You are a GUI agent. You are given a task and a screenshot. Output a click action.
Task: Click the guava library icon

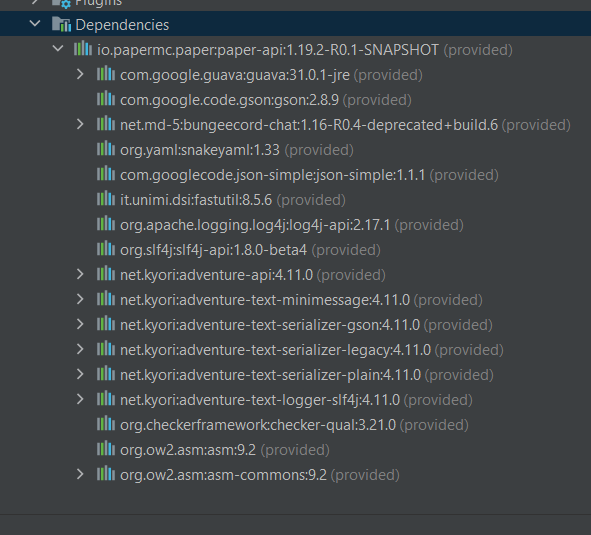click(x=106, y=74)
